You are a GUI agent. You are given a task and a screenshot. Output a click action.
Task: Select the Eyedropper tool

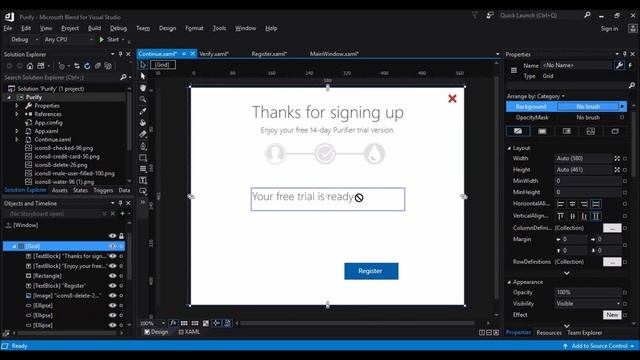tap(143, 111)
